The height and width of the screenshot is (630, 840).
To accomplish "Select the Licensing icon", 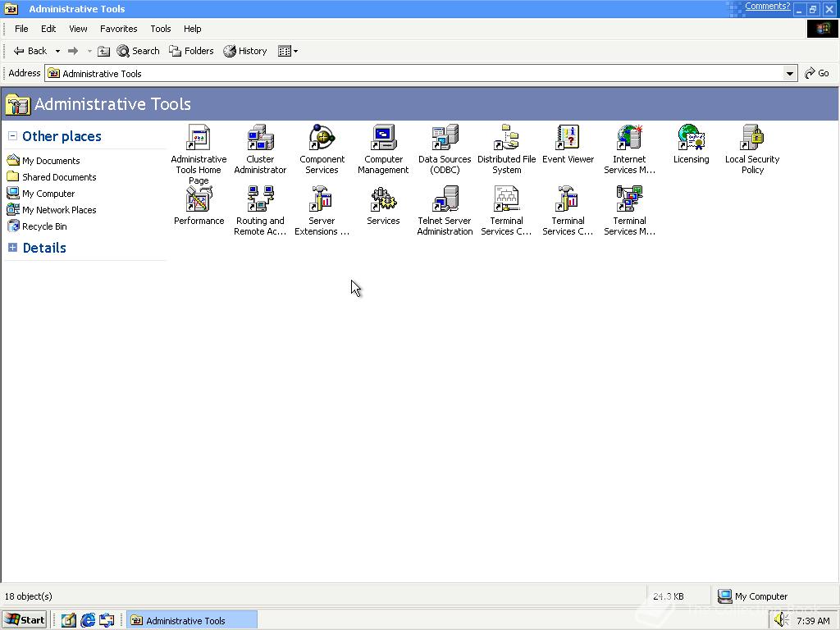I will (x=691, y=138).
